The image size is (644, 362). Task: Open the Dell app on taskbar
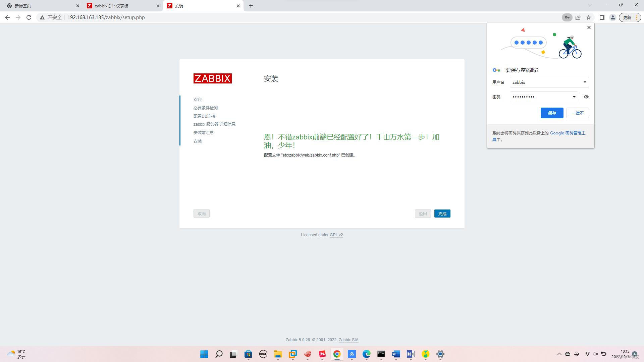(x=263, y=354)
